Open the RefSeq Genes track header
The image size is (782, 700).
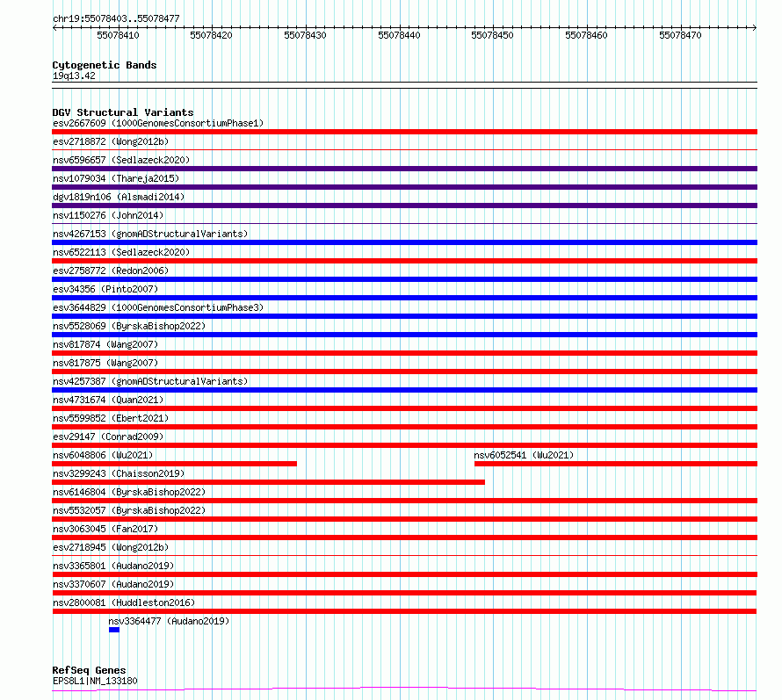point(90,670)
